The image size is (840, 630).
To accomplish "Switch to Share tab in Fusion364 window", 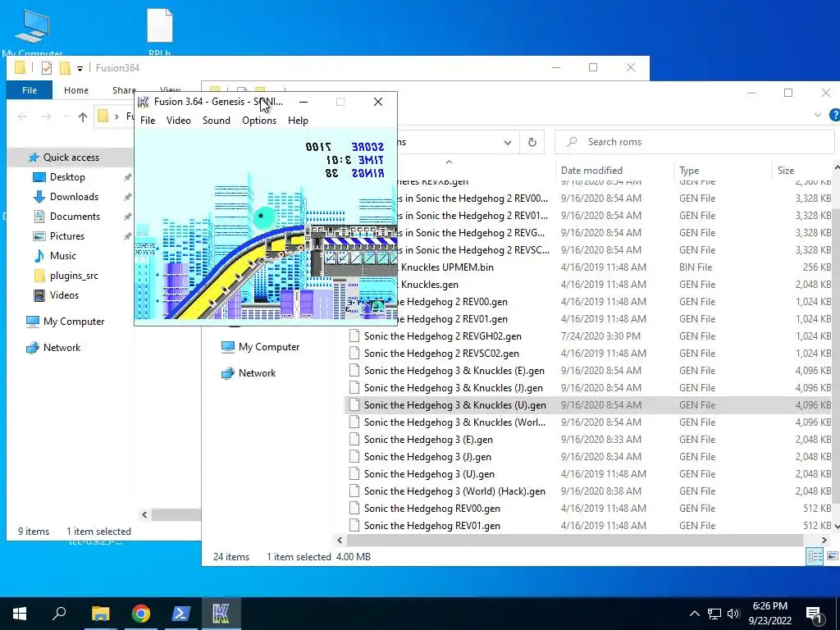I will tap(124, 90).
